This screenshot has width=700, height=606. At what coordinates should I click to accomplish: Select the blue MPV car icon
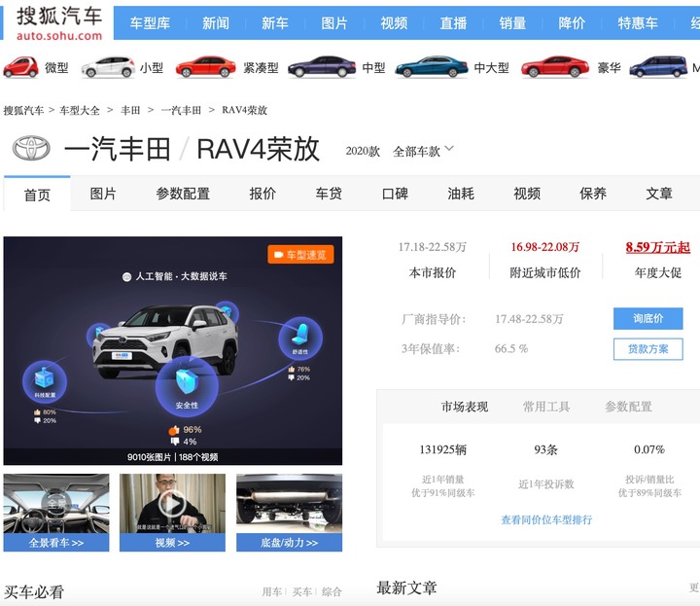click(658, 67)
